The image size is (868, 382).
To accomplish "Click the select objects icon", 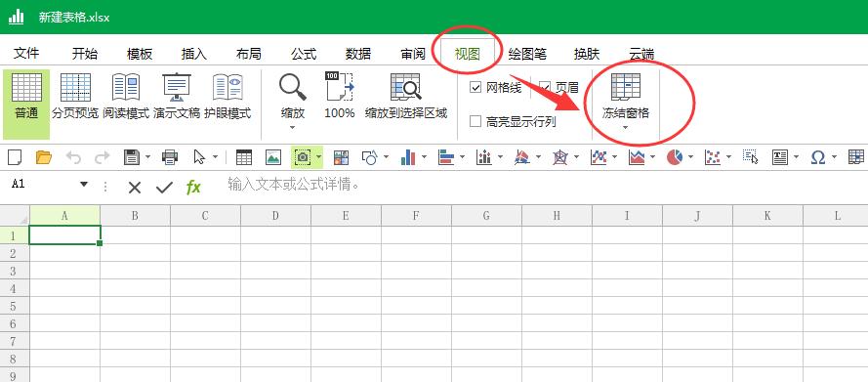I will [x=751, y=158].
